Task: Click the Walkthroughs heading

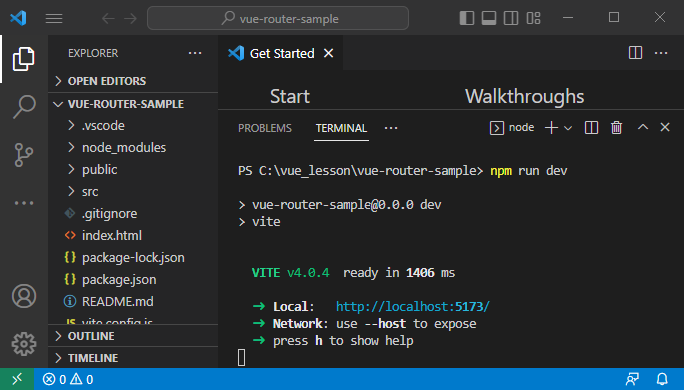Action: [x=524, y=96]
